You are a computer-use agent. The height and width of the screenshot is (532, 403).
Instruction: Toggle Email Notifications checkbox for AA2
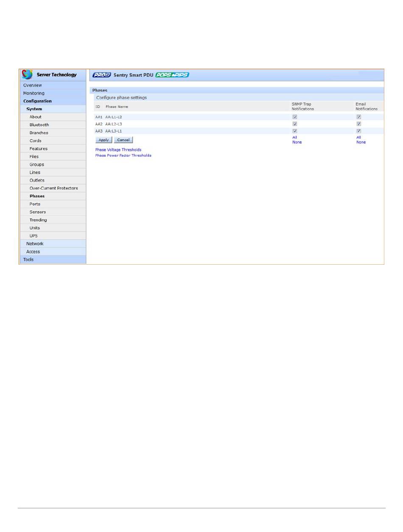[x=358, y=124]
